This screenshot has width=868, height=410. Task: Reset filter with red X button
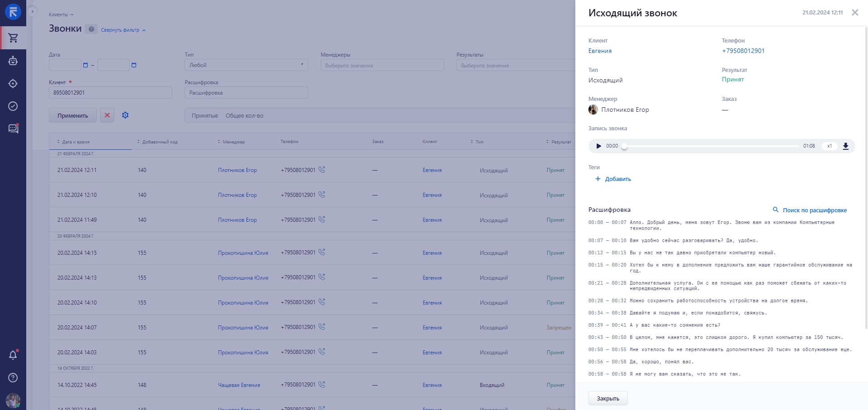[107, 115]
